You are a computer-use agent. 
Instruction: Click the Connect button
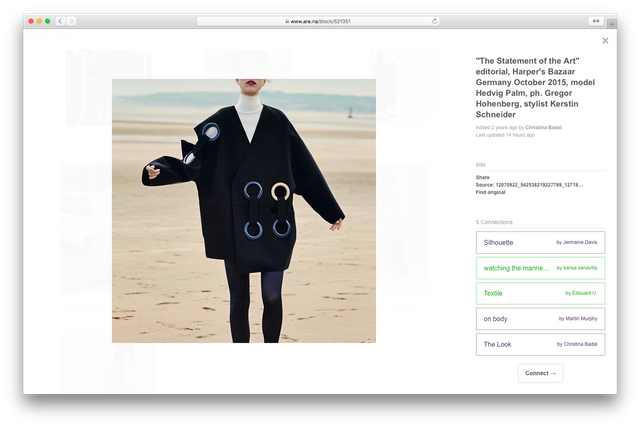pos(540,373)
